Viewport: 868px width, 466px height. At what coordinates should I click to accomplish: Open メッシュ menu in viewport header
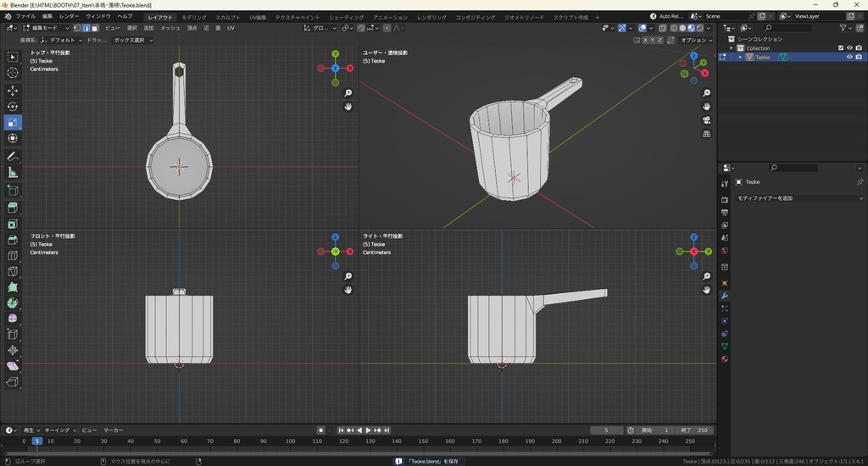coord(170,28)
